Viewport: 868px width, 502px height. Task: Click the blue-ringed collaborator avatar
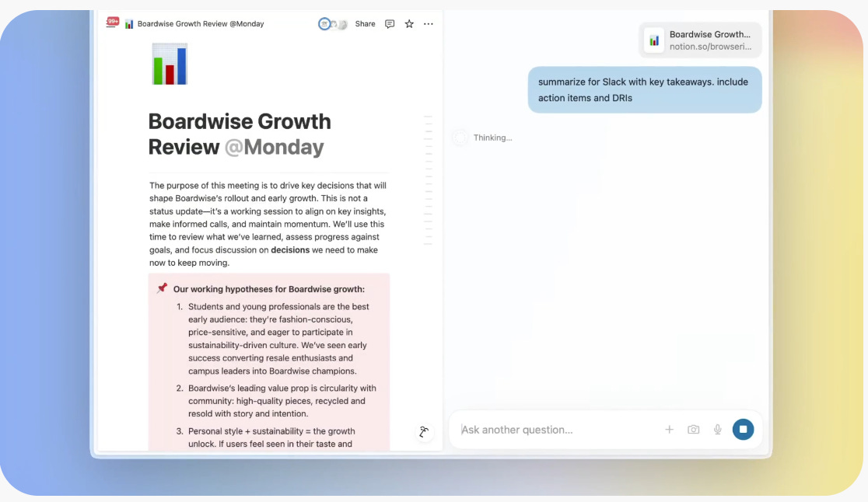tap(324, 24)
